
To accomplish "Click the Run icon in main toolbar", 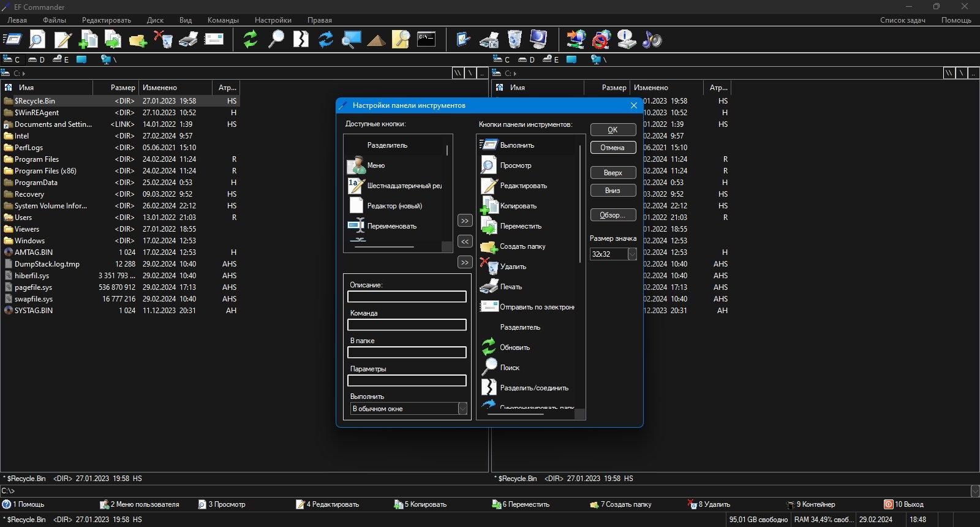I will point(12,40).
